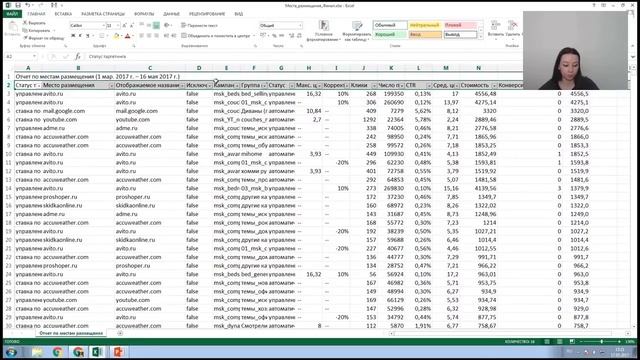Increase font size with the larger A icon
640x360 pixels.
[x=125, y=25]
